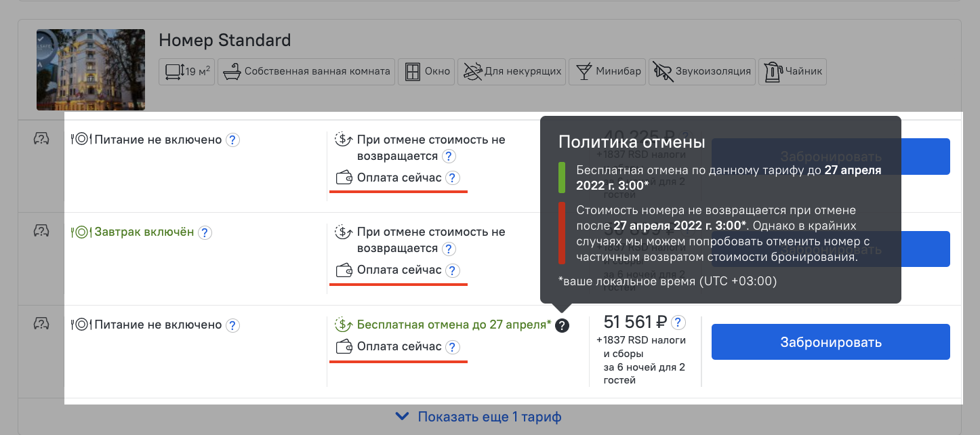Click Оплата сейчас help icon in breakfast rate
Viewport: 980px width, 435px height.
(x=453, y=270)
